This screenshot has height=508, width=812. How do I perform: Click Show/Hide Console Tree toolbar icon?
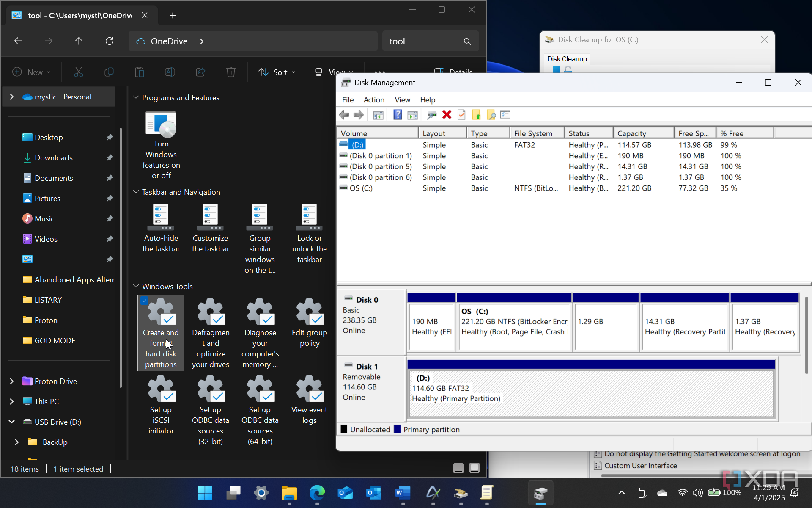coord(378,115)
